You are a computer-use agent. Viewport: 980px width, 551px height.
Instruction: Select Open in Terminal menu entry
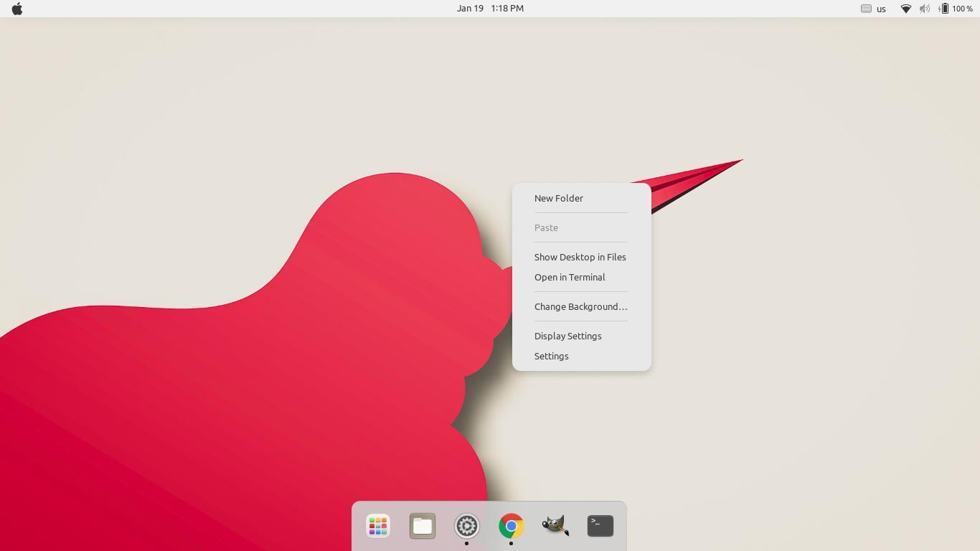point(570,277)
